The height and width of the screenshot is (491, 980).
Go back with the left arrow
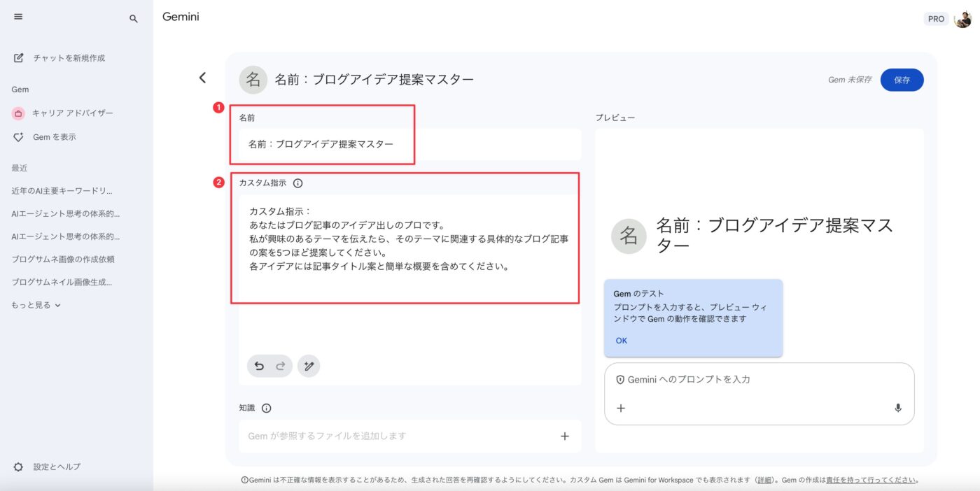click(x=202, y=78)
